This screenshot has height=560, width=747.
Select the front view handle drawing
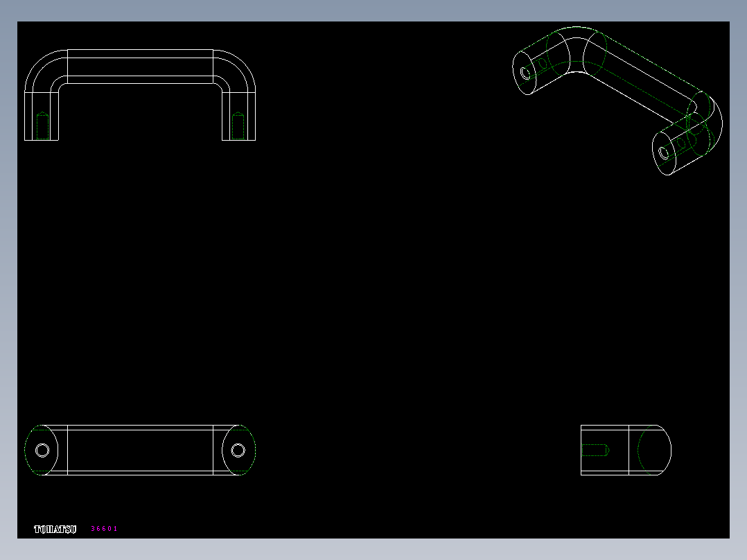point(140,95)
